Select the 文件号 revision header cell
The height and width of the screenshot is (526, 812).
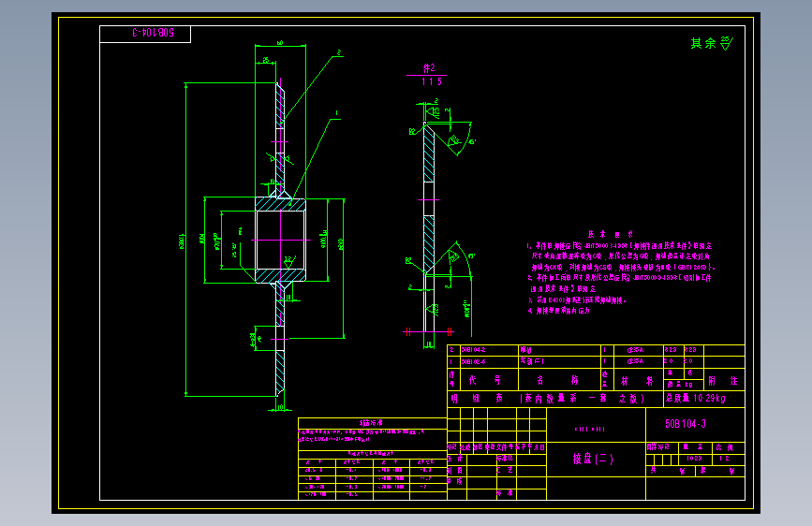(505, 447)
